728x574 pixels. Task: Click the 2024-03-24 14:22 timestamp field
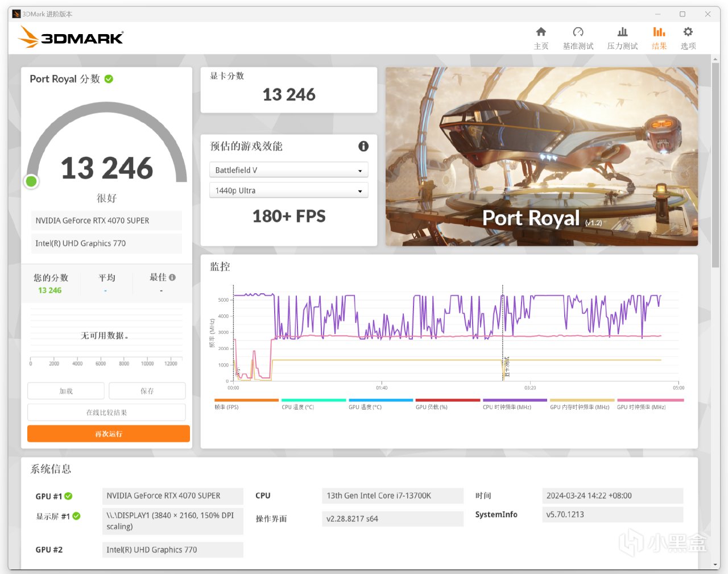click(x=613, y=496)
